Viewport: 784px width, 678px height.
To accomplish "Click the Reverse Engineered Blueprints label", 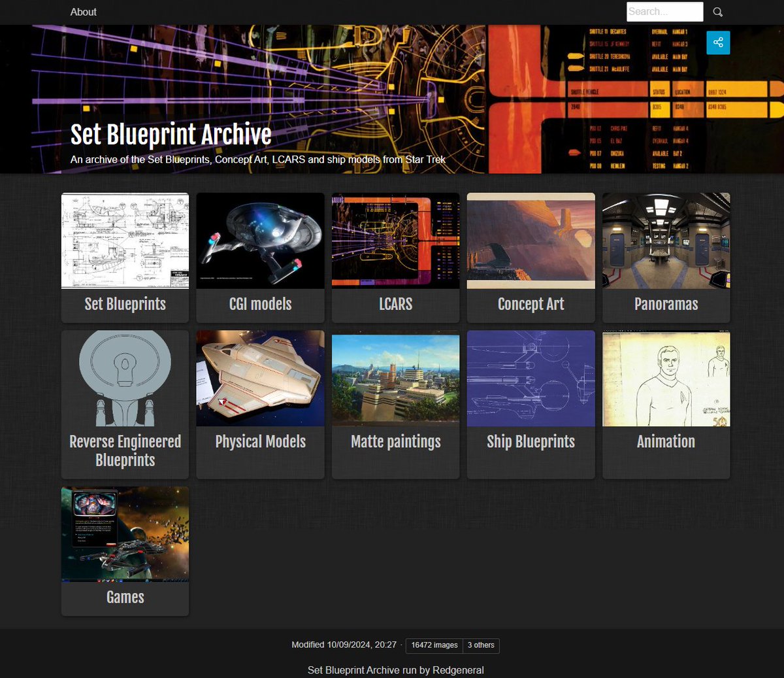I will click(125, 450).
